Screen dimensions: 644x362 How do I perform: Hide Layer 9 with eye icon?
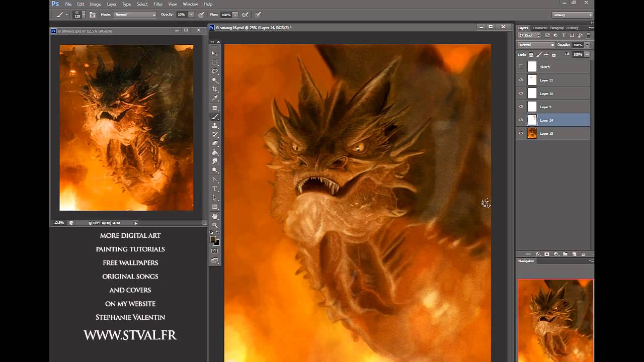pos(521,107)
